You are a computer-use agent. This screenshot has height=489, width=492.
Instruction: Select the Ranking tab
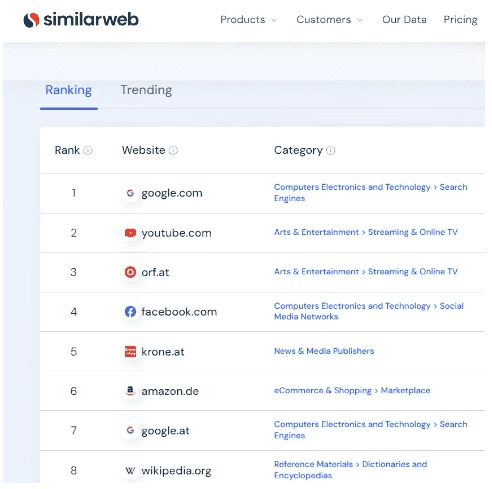click(69, 90)
